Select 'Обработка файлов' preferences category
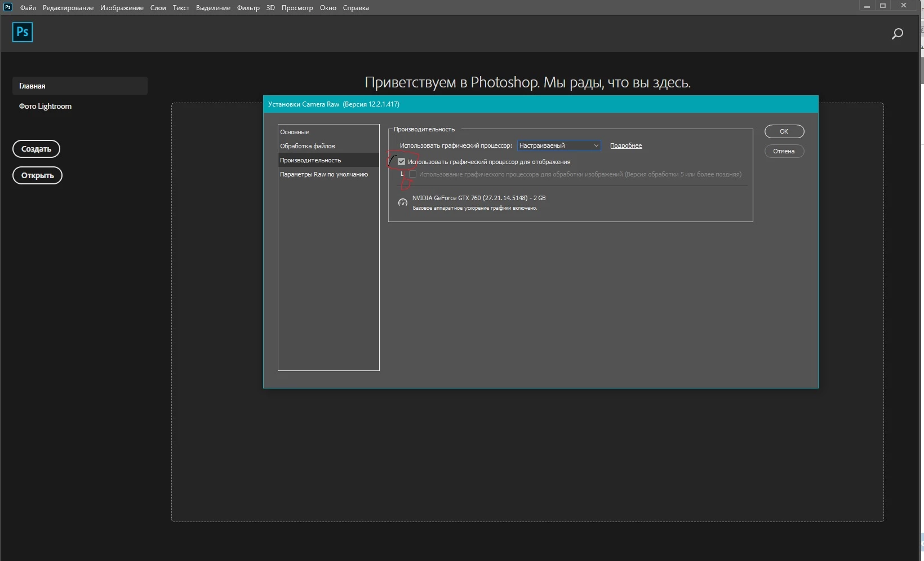 (x=328, y=146)
